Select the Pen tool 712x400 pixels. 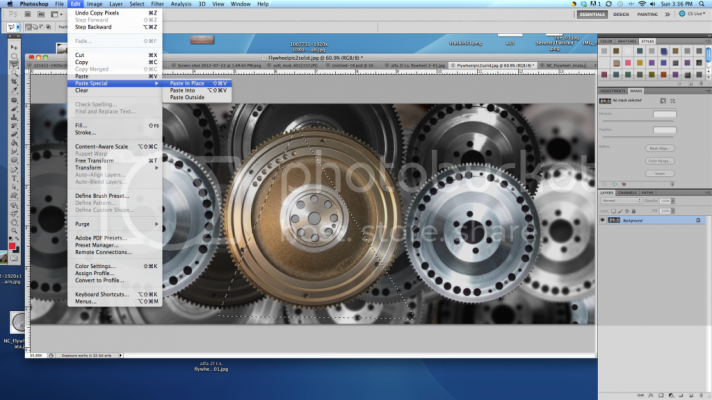pyautogui.click(x=14, y=170)
